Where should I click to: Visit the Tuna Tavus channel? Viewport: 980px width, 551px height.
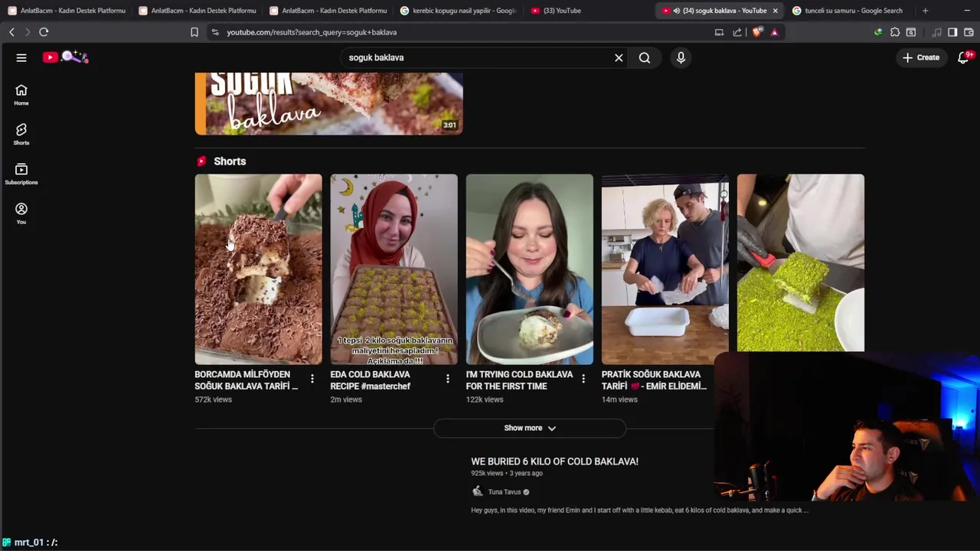tap(505, 492)
